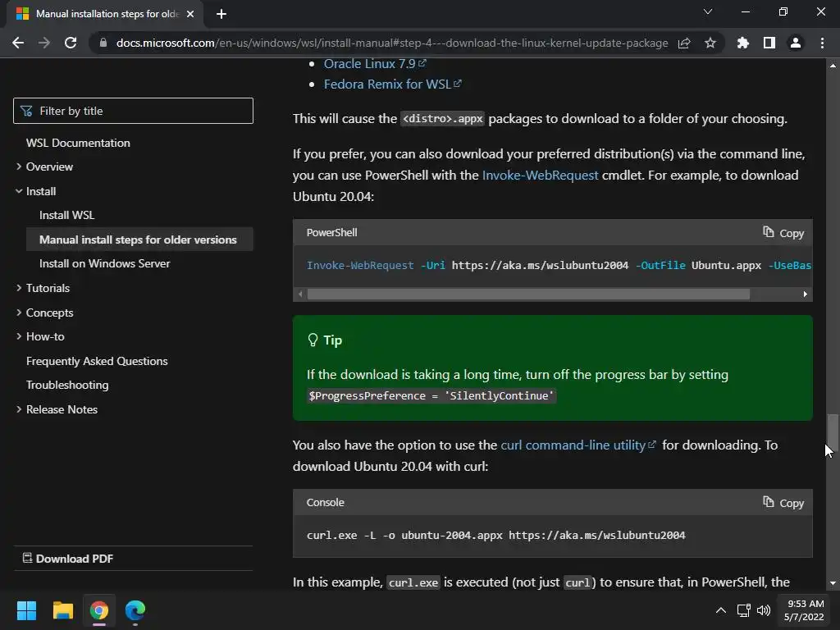Close the Manual installation steps tab
The width and height of the screenshot is (840, 630).
[x=190, y=14]
